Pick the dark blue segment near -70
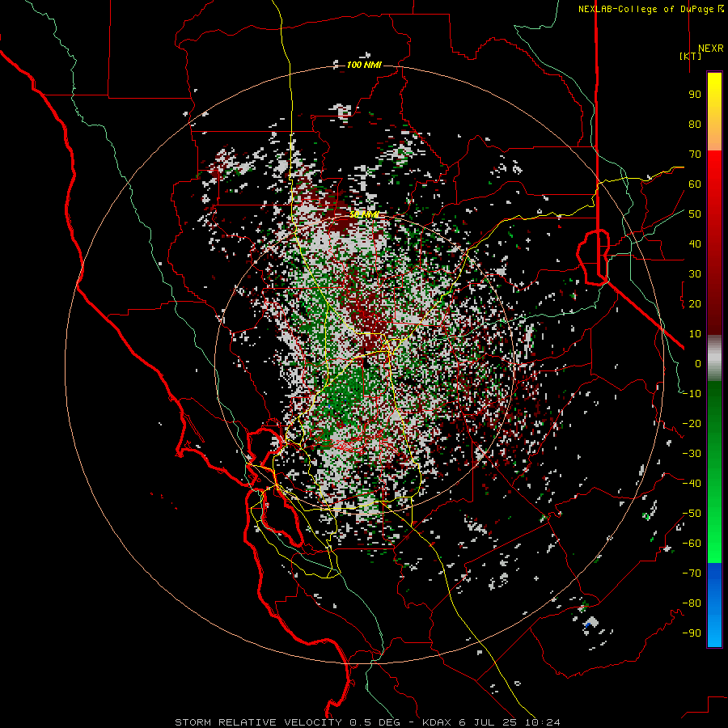 click(714, 575)
